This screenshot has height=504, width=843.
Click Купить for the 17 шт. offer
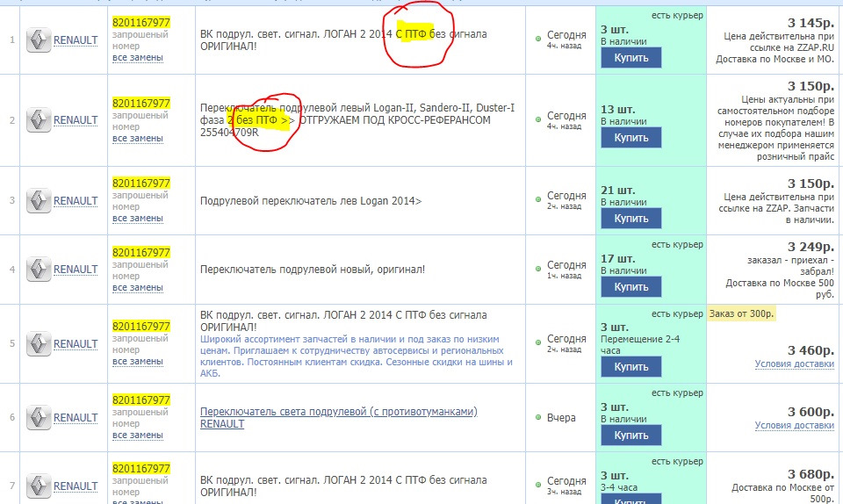point(630,287)
